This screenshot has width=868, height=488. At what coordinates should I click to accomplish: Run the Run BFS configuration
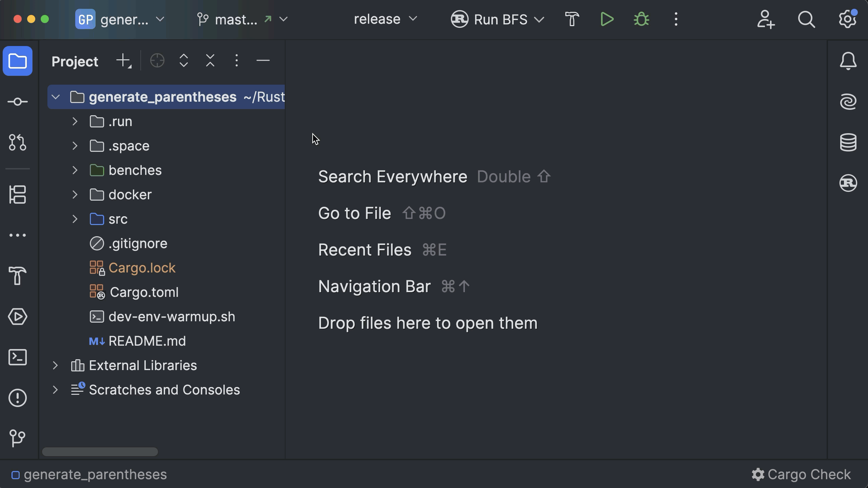(607, 19)
